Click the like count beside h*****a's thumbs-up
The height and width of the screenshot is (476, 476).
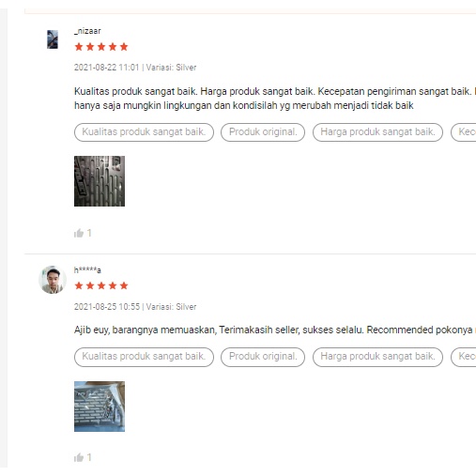pos(89,457)
